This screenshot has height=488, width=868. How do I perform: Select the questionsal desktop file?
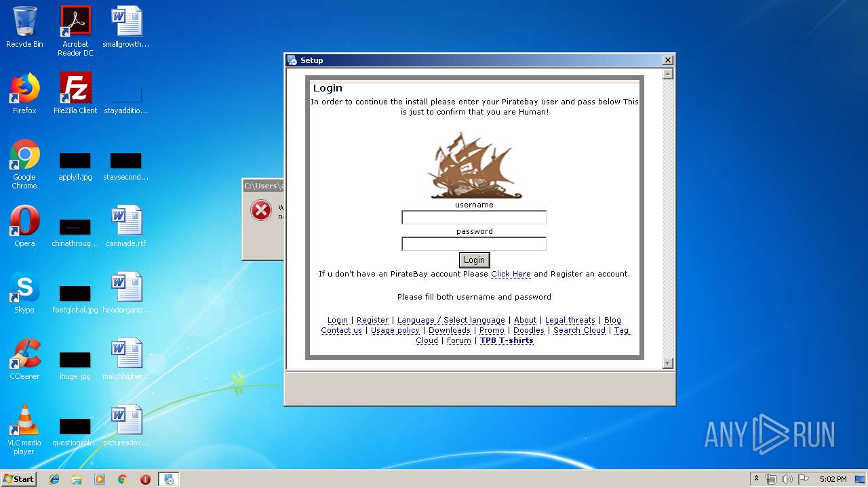pos(75,432)
